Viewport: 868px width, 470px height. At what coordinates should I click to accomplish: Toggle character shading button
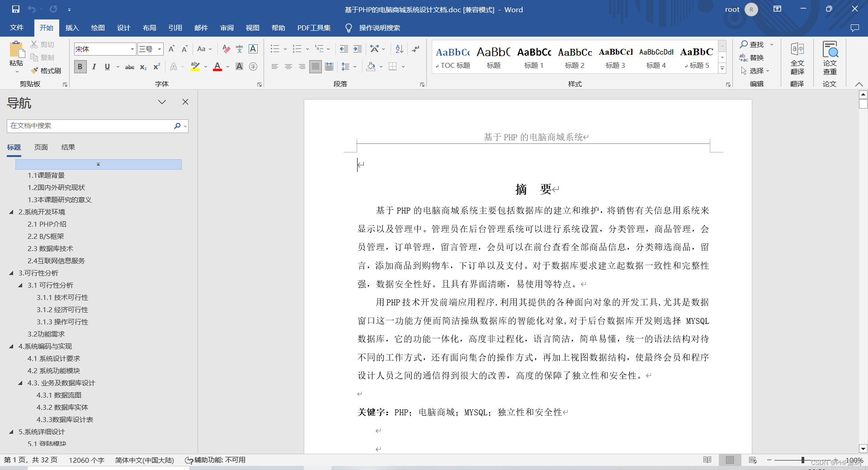click(x=240, y=67)
